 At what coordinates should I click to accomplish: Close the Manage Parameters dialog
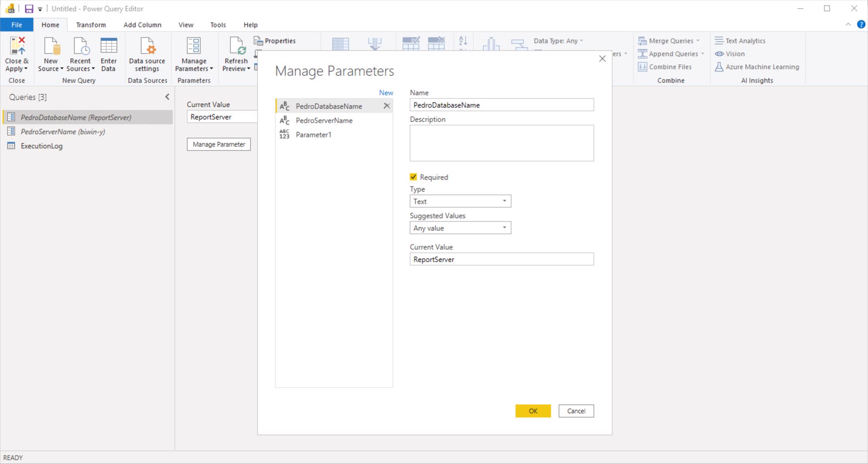pyautogui.click(x=602, y=59)
